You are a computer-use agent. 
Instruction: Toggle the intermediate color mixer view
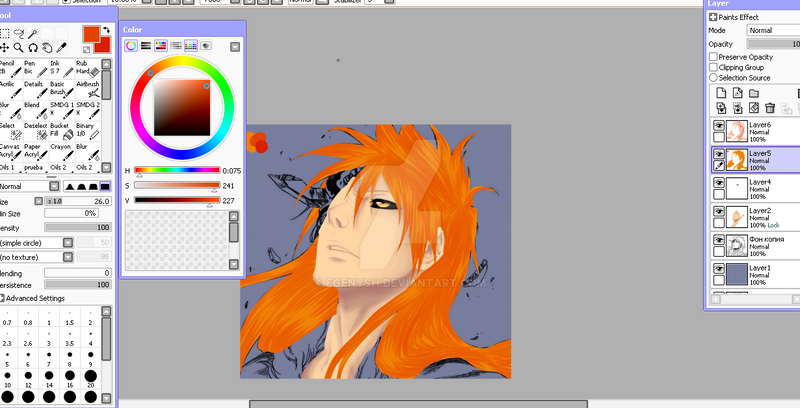tap(176, 46)
